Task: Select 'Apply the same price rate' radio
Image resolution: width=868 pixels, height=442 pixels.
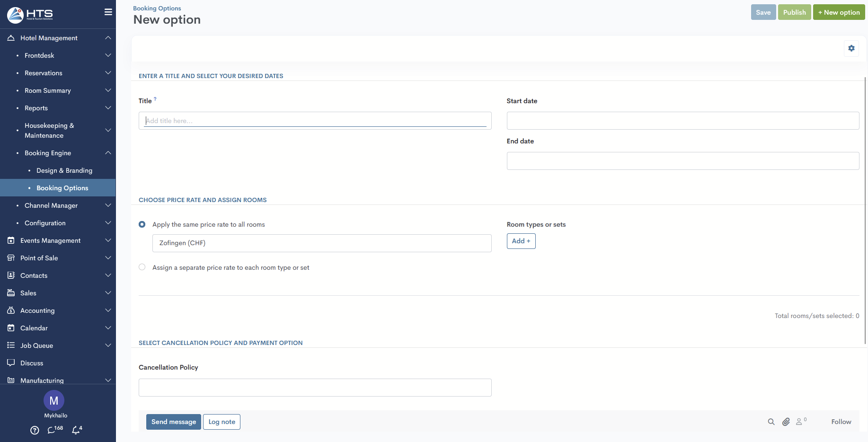Action: (x=142, y=224)
